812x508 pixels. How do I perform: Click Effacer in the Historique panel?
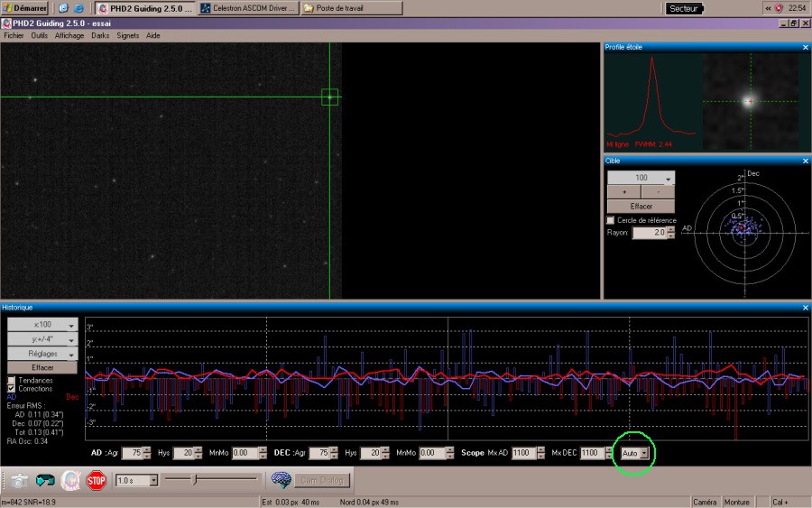click(x=42, y=368)
